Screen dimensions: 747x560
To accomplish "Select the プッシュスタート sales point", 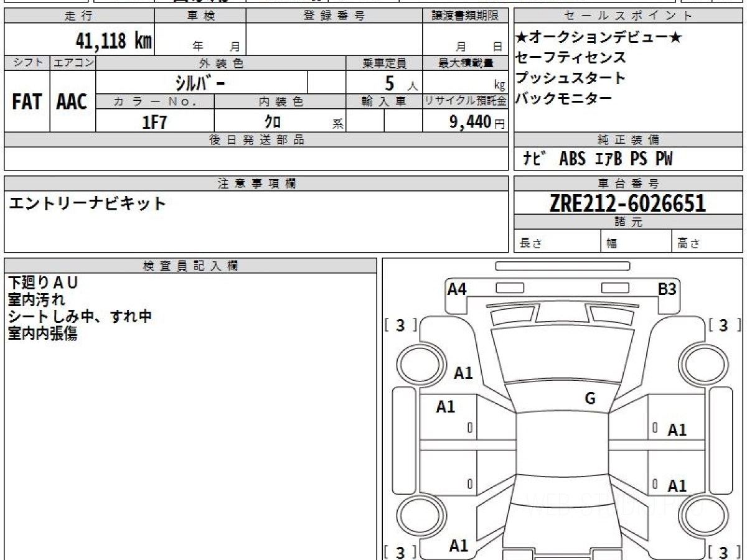I will [x=571, y=78].
